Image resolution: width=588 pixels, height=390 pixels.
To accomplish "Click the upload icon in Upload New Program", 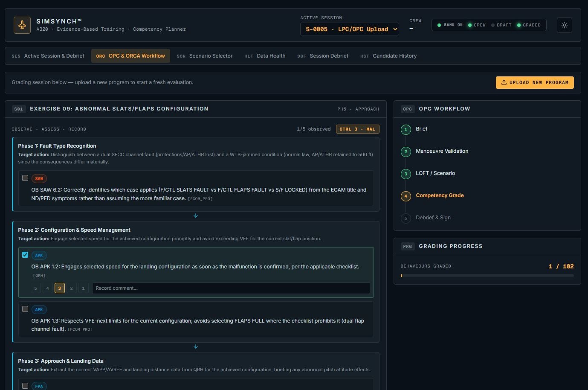I will pos(504,82).
